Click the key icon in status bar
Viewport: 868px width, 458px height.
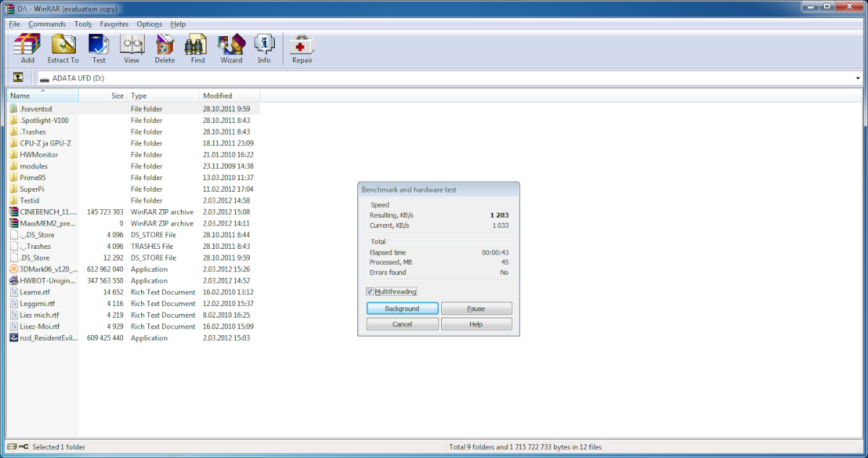[24, 447]
